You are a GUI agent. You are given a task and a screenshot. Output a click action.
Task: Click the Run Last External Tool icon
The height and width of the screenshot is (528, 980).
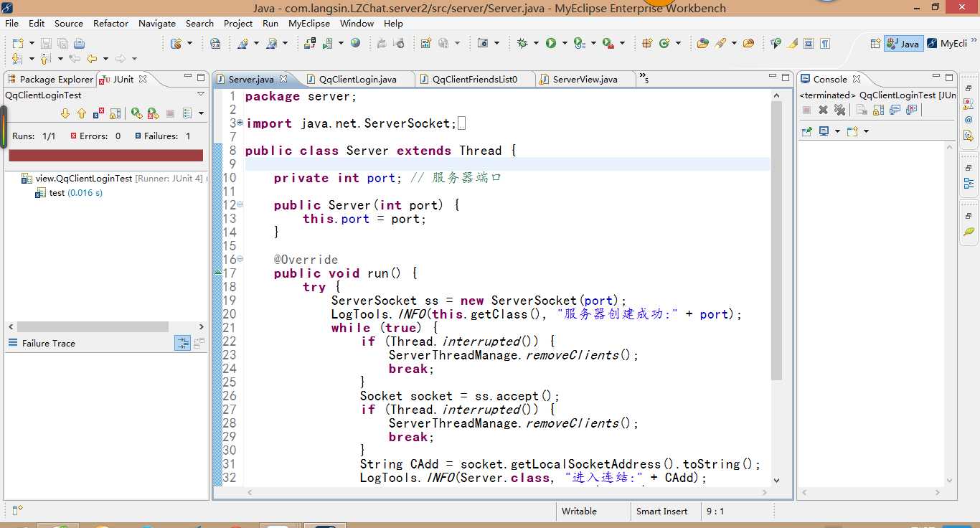pyautogui.click(x=608, y=44)
